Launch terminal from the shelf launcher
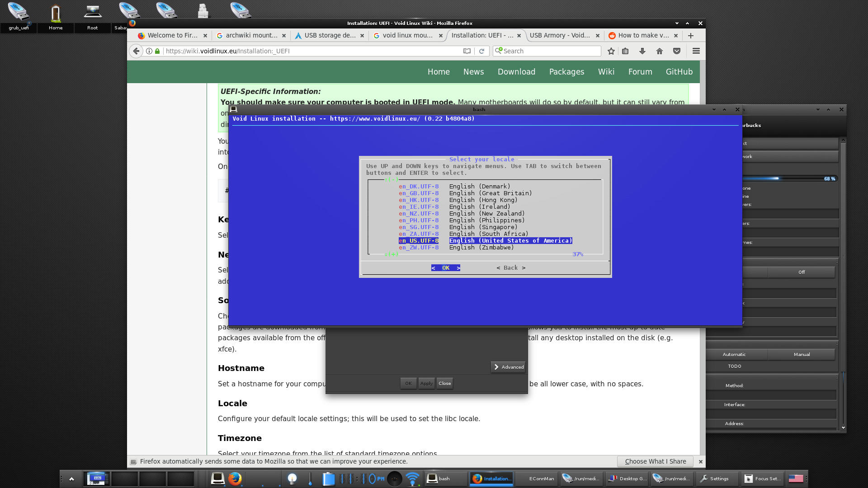This screenshot has width=868, height=488. [217, 479]
